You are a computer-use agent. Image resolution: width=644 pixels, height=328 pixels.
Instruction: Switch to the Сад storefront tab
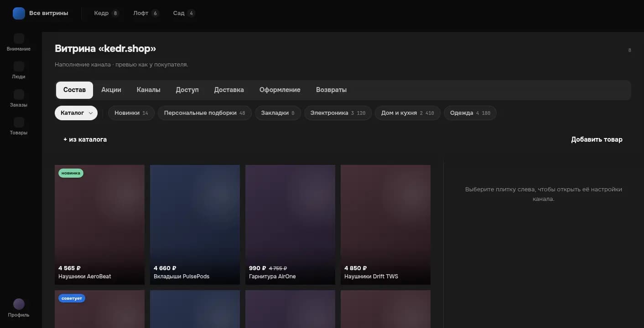pos(184,13)
